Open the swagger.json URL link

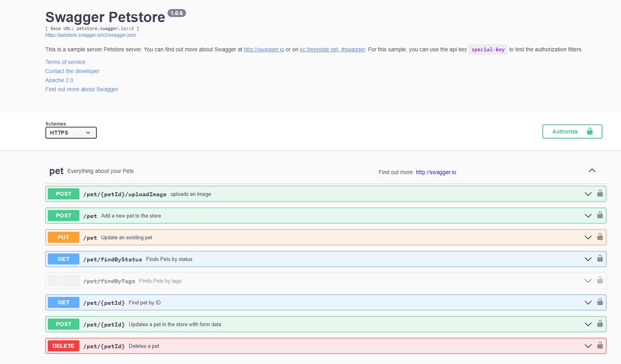pos(90,35)
